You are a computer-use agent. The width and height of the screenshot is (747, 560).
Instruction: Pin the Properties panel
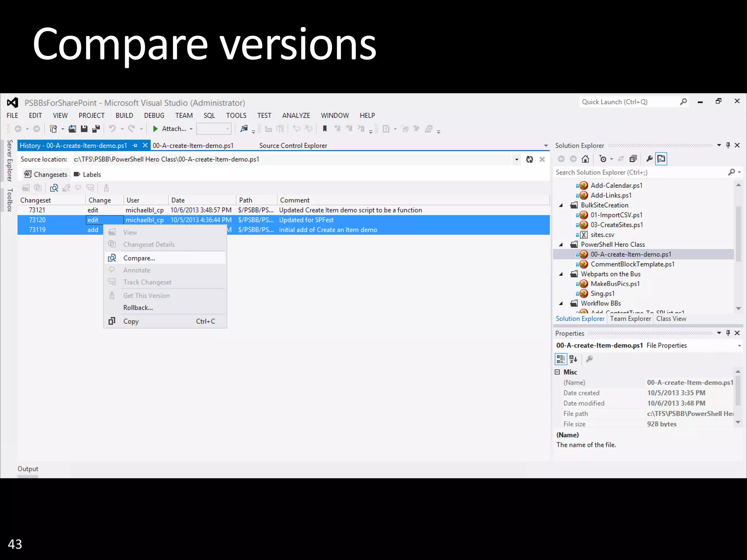point(728,333)
